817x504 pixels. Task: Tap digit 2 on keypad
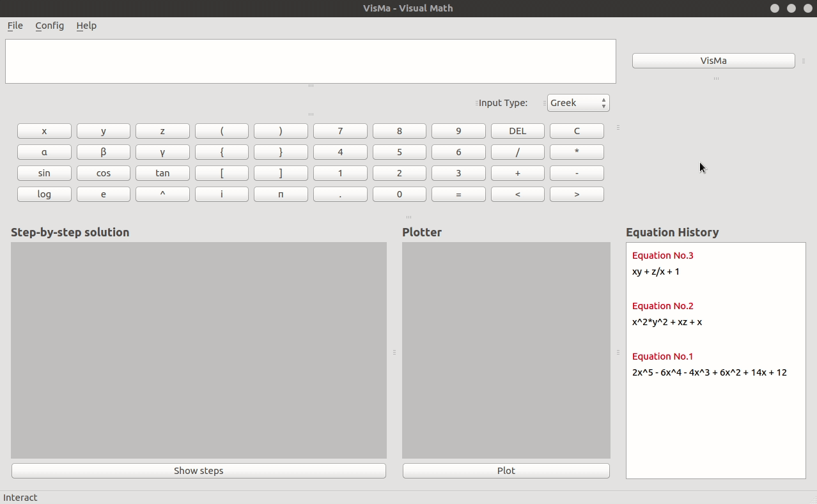pyautogui.click(x=400, y=173)
